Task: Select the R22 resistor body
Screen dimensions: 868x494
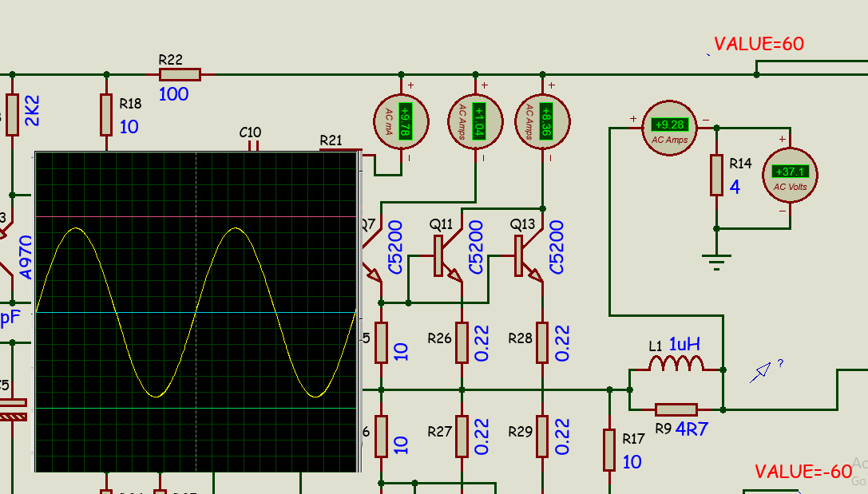Action: pos(180,74)
